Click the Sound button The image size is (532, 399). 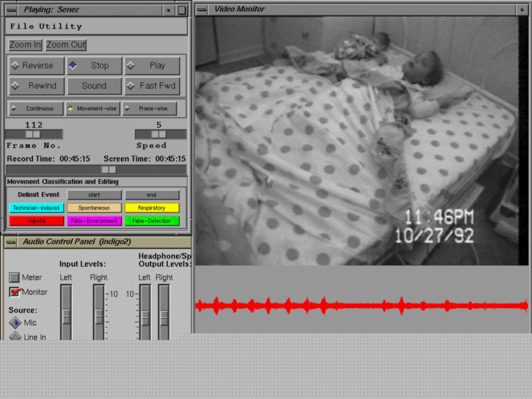(x=94, y=86)
